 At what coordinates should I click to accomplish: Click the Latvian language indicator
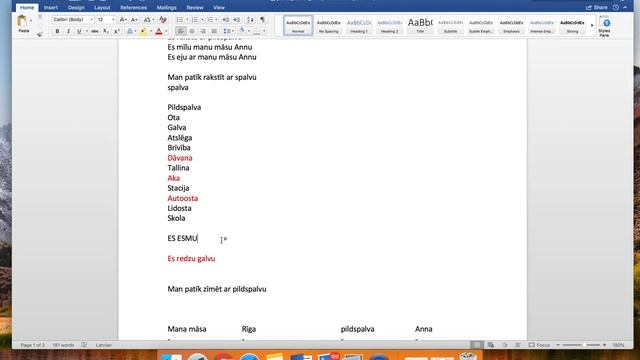click(104, 345)
